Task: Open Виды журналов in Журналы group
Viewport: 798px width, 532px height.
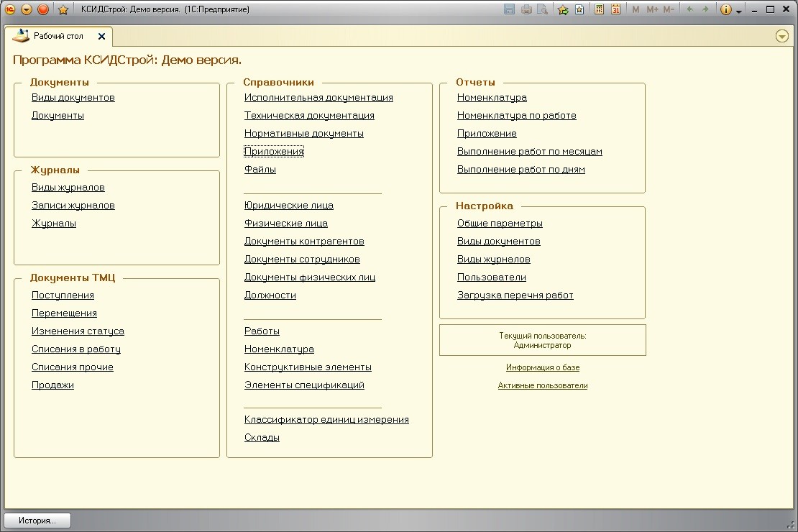Action: pyautogui.click(x=68, y=188)
